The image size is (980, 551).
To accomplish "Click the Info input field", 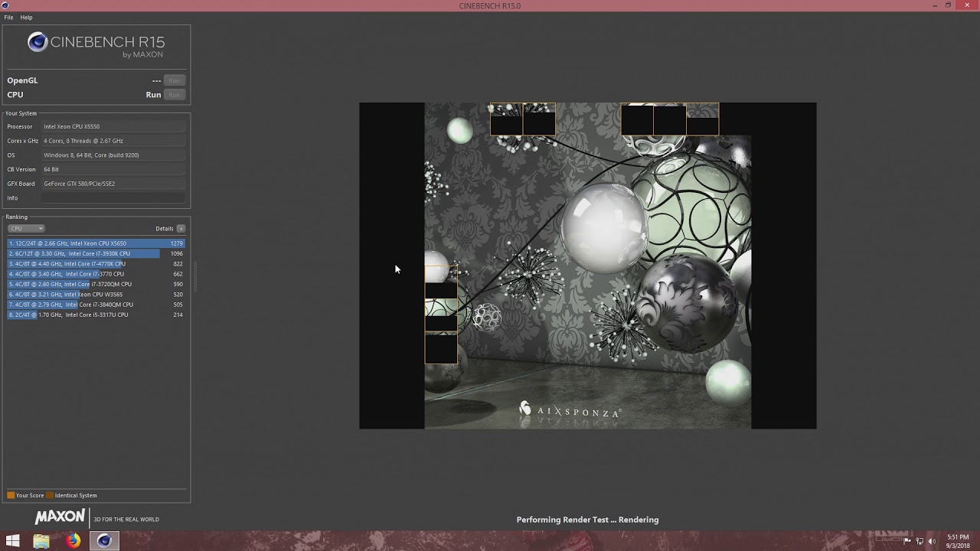I will 113,198.
